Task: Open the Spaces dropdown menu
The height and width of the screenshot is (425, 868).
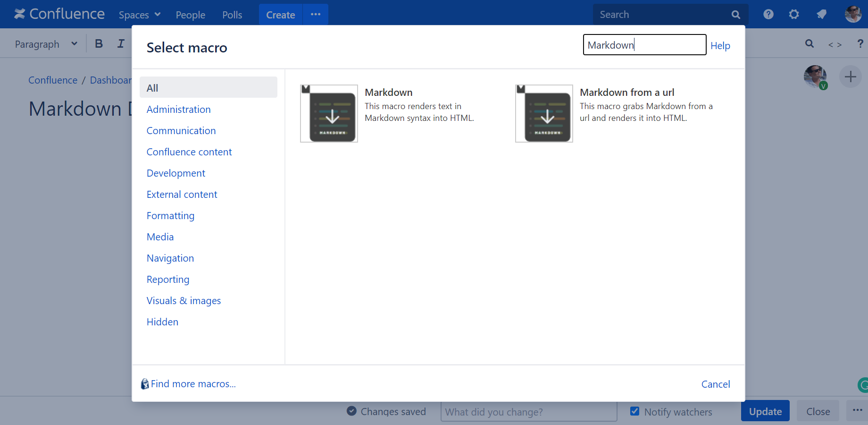Action: [140, 15]
